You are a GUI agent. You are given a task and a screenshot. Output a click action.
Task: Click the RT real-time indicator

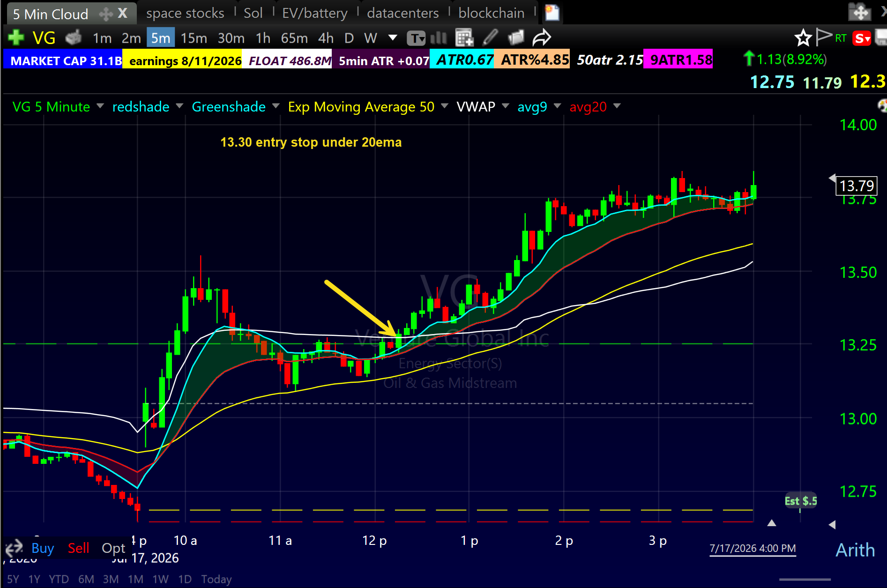841,38
